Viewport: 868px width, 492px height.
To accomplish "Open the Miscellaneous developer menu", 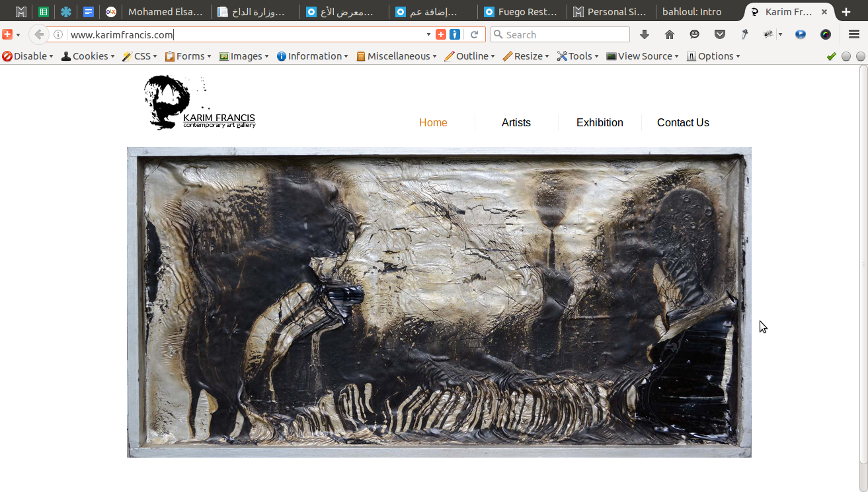I will tap(397, 56).
